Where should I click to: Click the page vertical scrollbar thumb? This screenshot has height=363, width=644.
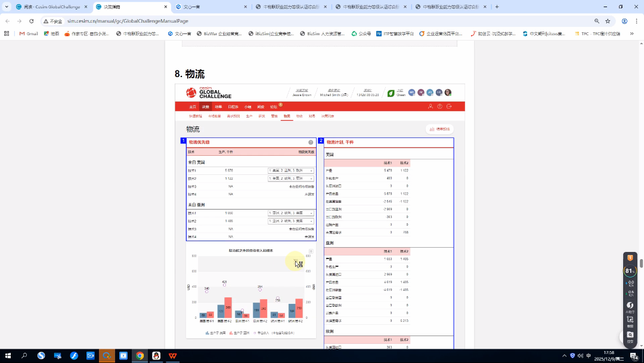[x=642, y=263]
